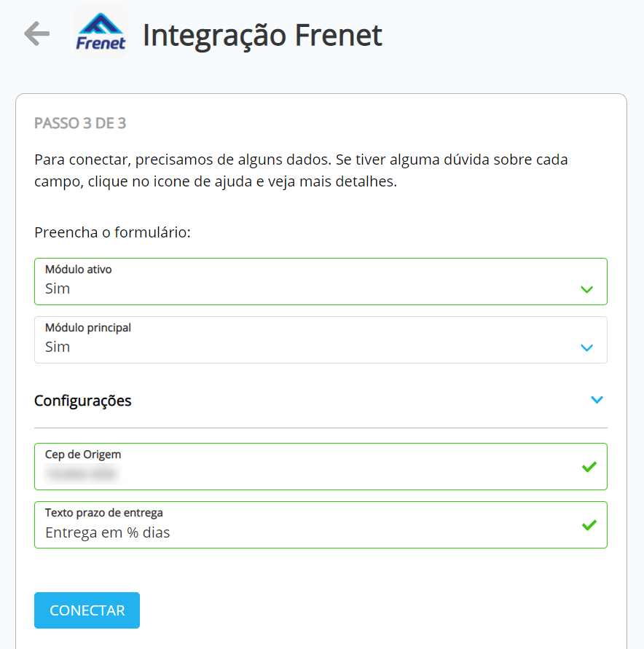Click the 'Cep de Origem' field label
644x649 pixels.
(83, 455)
